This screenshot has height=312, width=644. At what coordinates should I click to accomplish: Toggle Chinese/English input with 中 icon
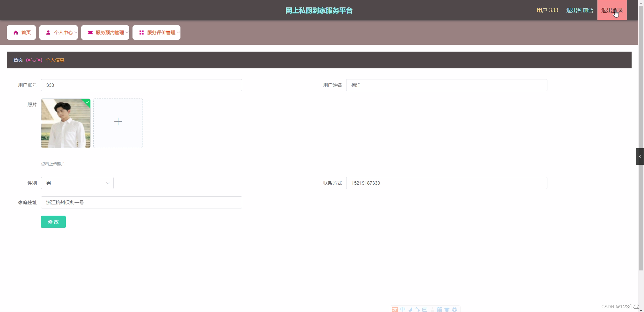[403, 309]
